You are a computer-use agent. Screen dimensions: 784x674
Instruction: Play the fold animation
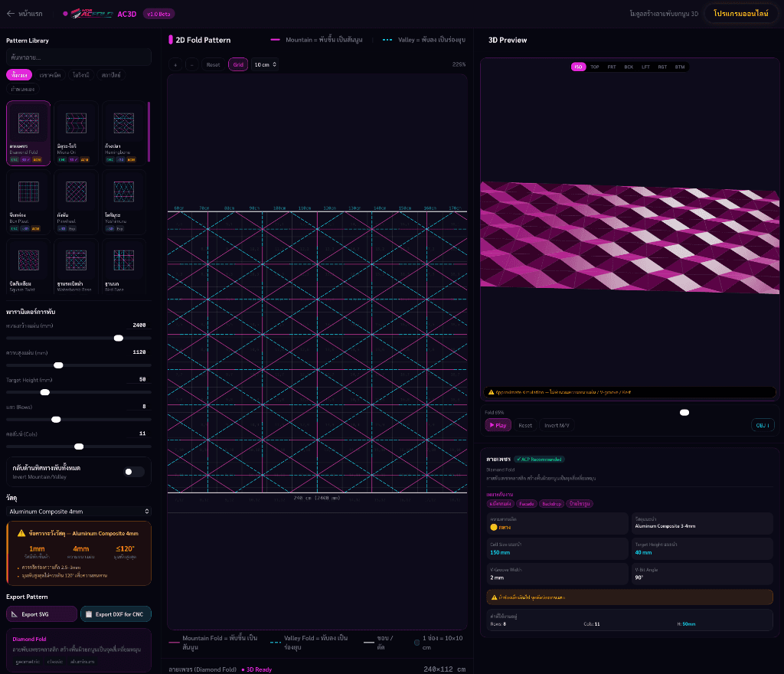click(x=498, y=425)
